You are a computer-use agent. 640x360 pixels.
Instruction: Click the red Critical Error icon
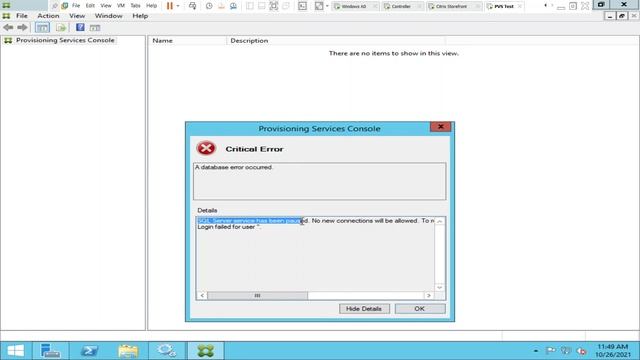pyautogui.click(x=206, y=148)
